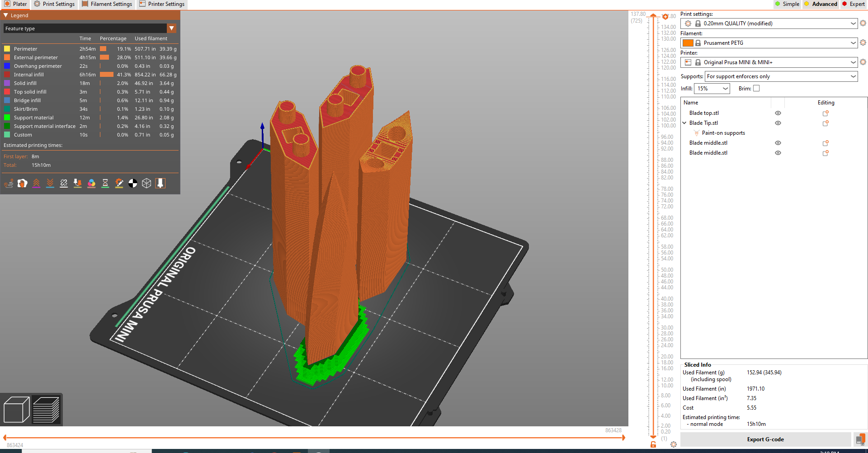The image size is (868, 453).
Task: Open Infill percentage dropdown
Action: [712, 89]
